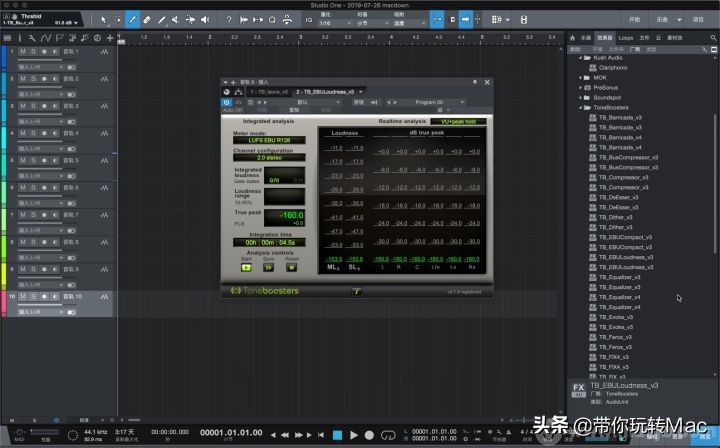
Task: Mute track 10
Action: [x=23, y=297]
